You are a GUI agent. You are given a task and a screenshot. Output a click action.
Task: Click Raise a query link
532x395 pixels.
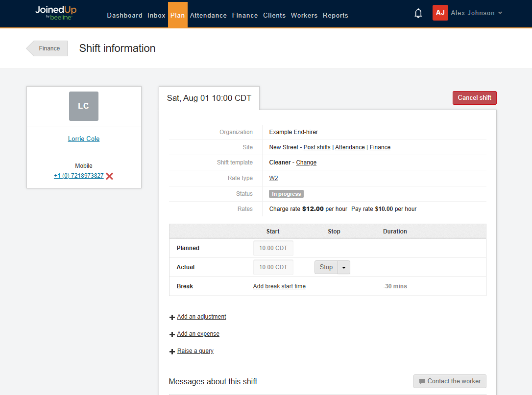(195, 351)
